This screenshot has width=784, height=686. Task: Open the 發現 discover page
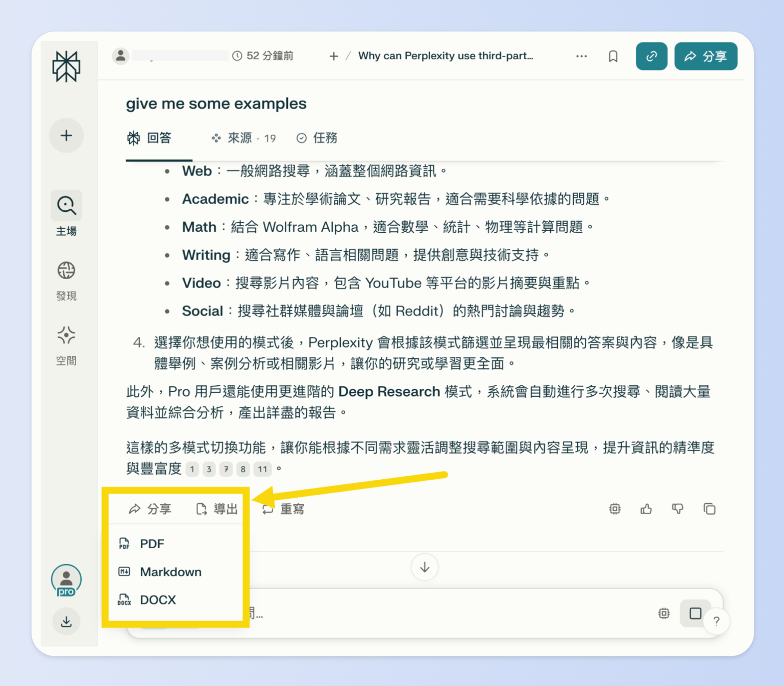(66, 271)
